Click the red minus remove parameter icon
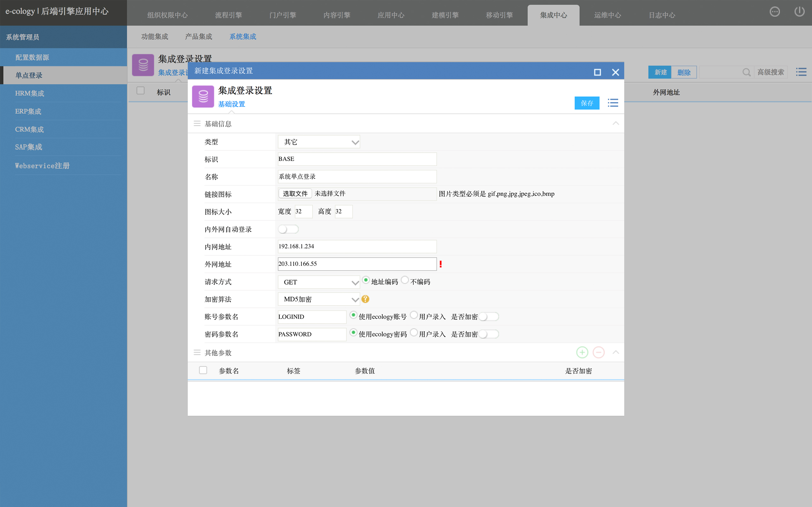812x507 pixels. [599, 352]
